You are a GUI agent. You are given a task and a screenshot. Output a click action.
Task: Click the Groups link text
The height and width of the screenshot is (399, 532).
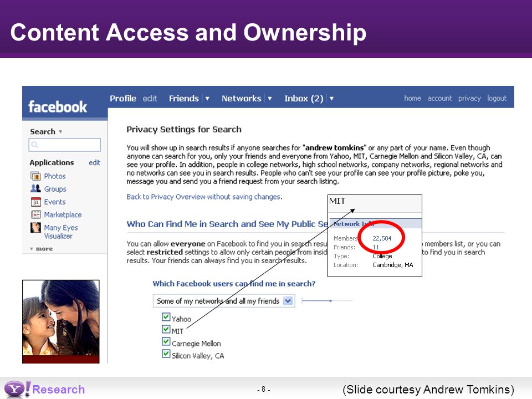pyautogui.click(x=55, y=189)
